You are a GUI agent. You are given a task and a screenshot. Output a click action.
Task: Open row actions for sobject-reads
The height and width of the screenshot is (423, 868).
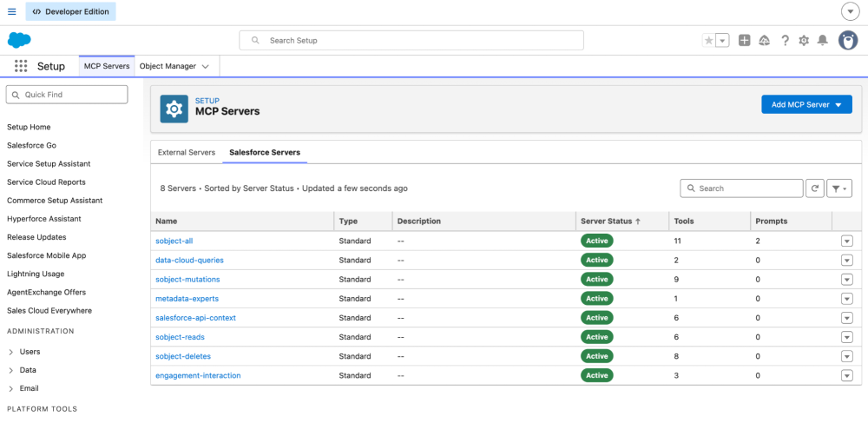point(846,337)
